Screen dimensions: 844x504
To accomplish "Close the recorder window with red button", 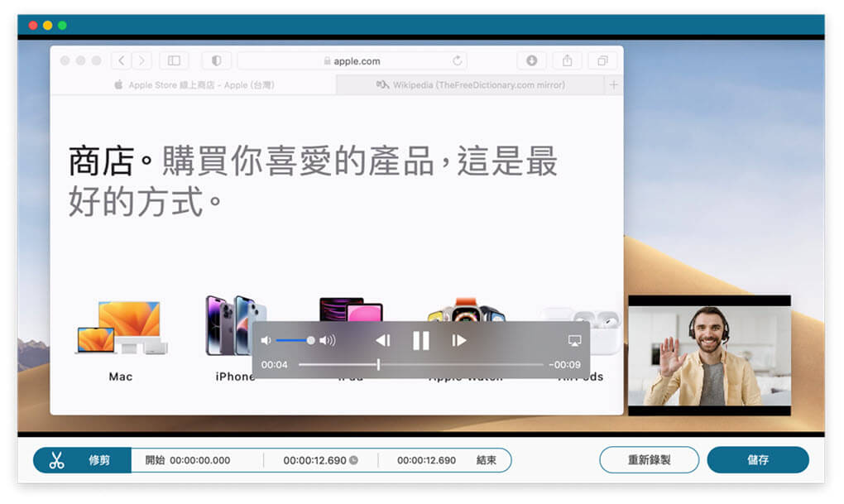I will click(33, 26).
